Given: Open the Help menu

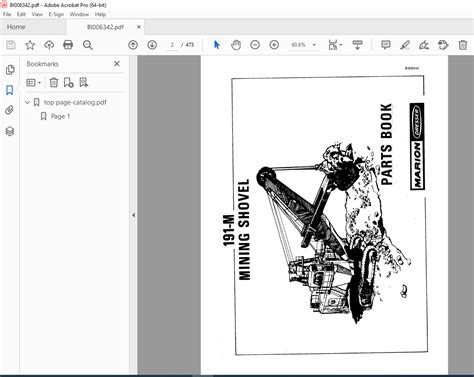Looking at the screenshot, I should click(x=100, y=14).
